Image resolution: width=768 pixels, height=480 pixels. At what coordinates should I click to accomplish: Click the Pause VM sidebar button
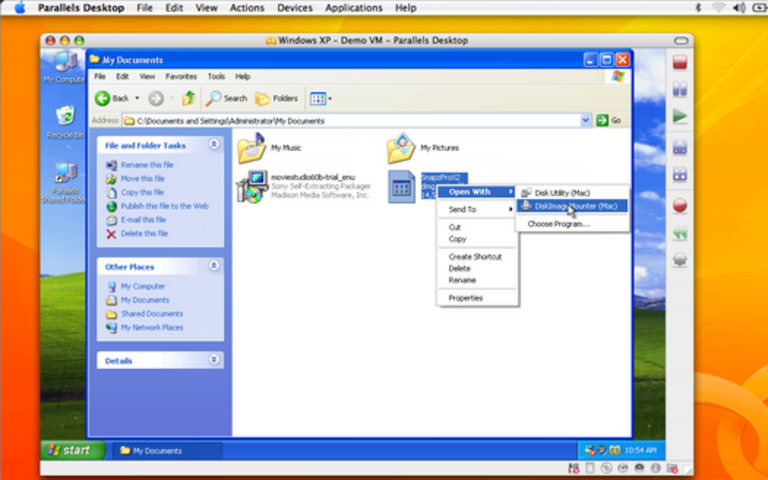click(680, 89)
